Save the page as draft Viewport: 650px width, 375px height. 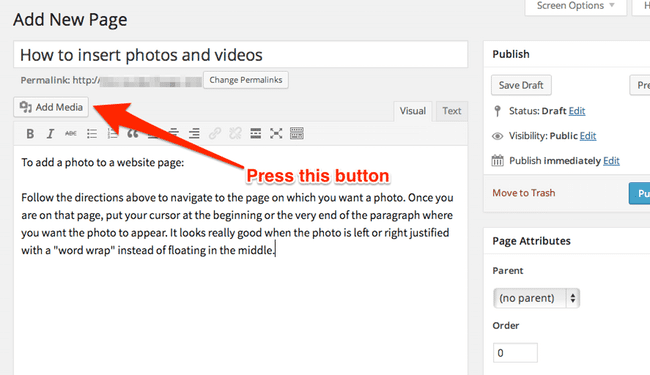[521, 85]
